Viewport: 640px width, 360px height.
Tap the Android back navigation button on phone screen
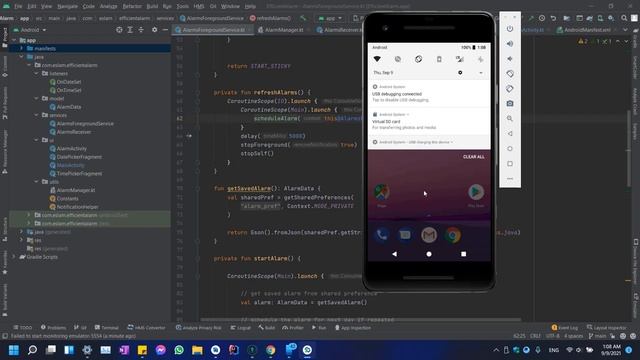[394, 254]
